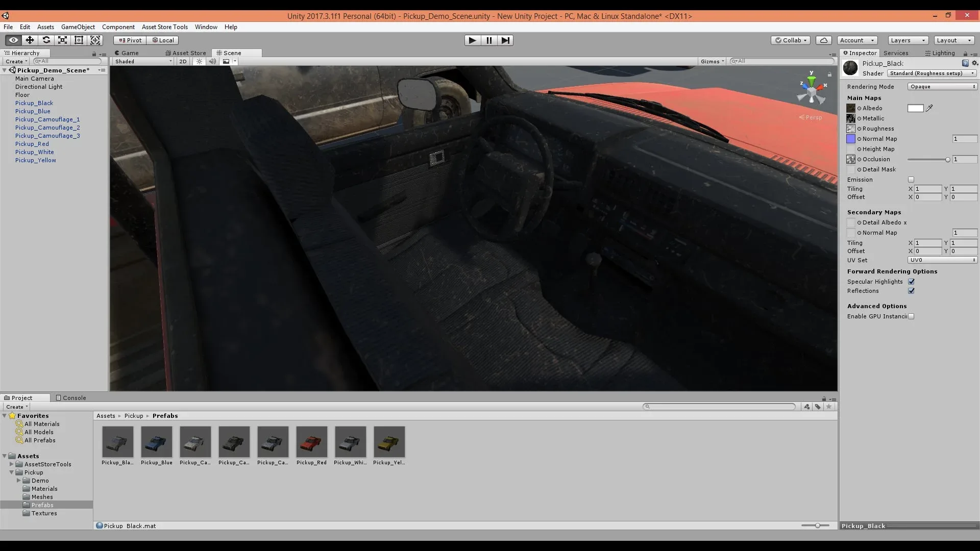
Task: Select the Rect Transform tool
Action: [79, 40]
